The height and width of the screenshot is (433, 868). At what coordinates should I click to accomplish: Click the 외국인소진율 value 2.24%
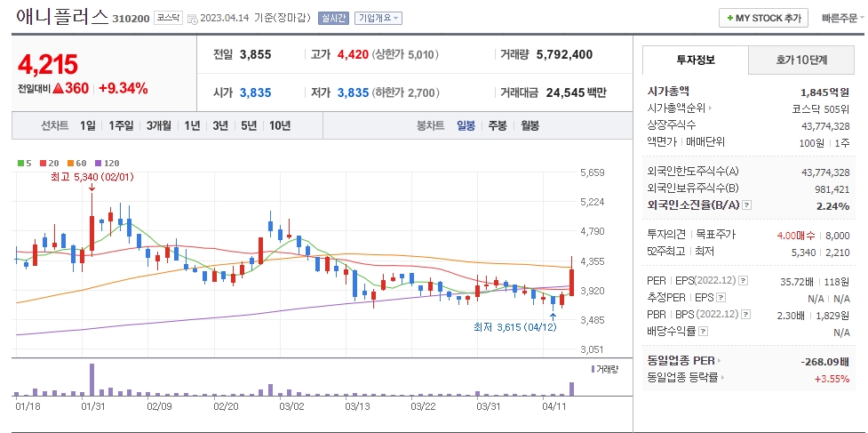834,206
